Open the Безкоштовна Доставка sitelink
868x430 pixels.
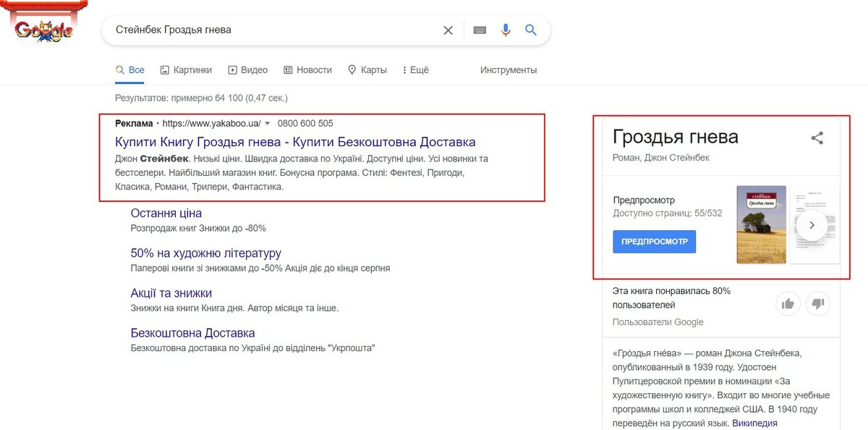(192, 333)
